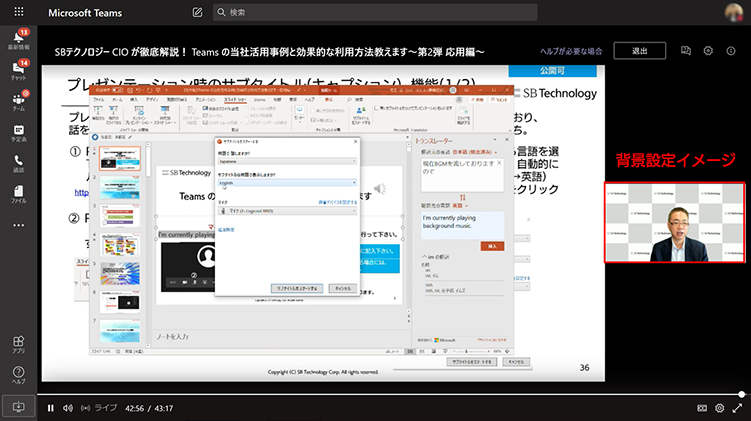This screenshot has height=421, width=751.
Task: Select slide 1 thumbnail in PowerPoint
Action: tap(120, 159)
